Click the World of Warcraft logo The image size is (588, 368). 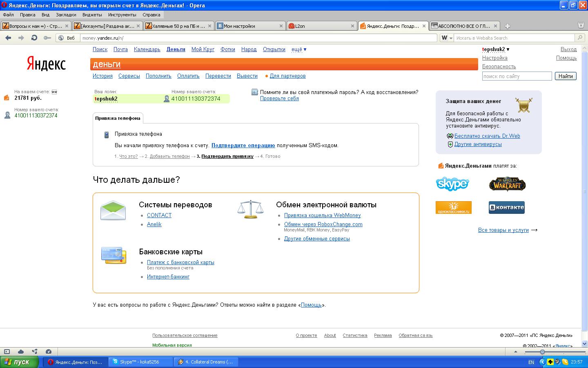tap(507, 184)
